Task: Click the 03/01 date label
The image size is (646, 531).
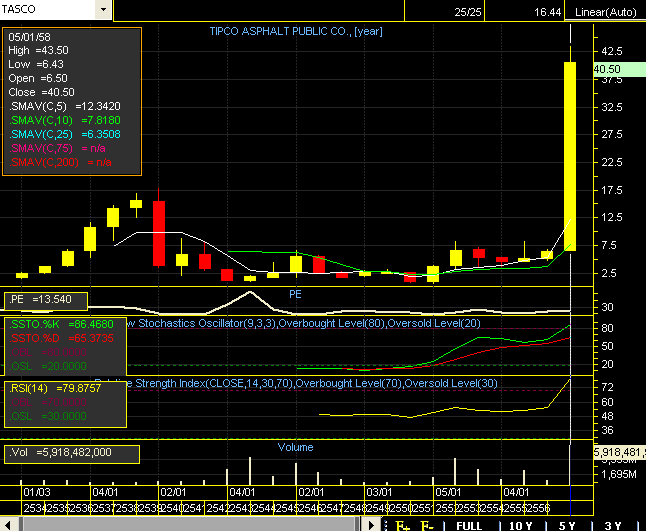Action: click(x=379, y=492)
